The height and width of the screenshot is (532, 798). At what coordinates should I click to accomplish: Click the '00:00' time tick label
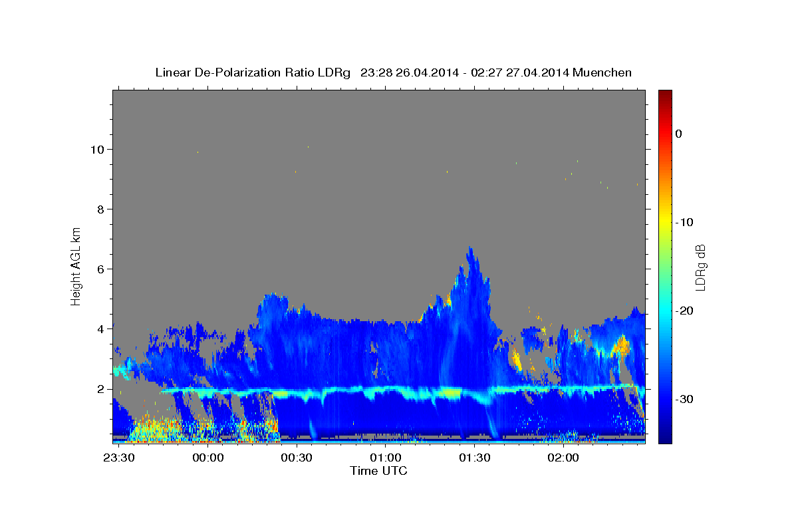[208, 458]
